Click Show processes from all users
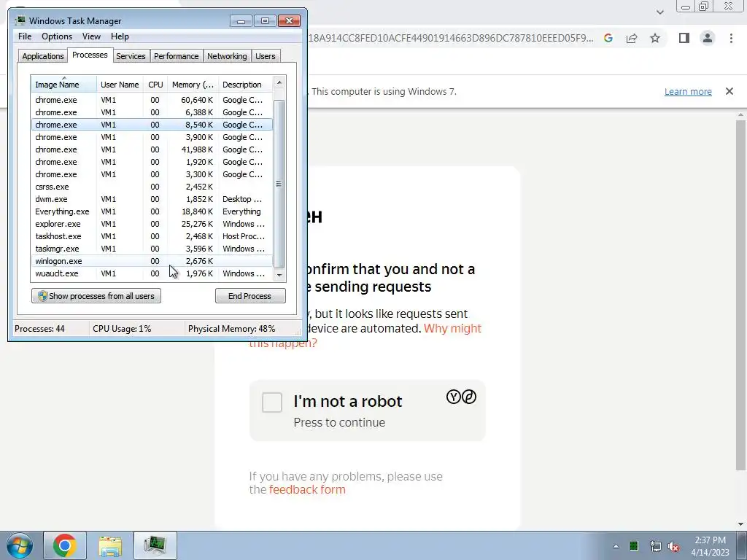This screenshot has width=747, height=560. tap(96, 296)
